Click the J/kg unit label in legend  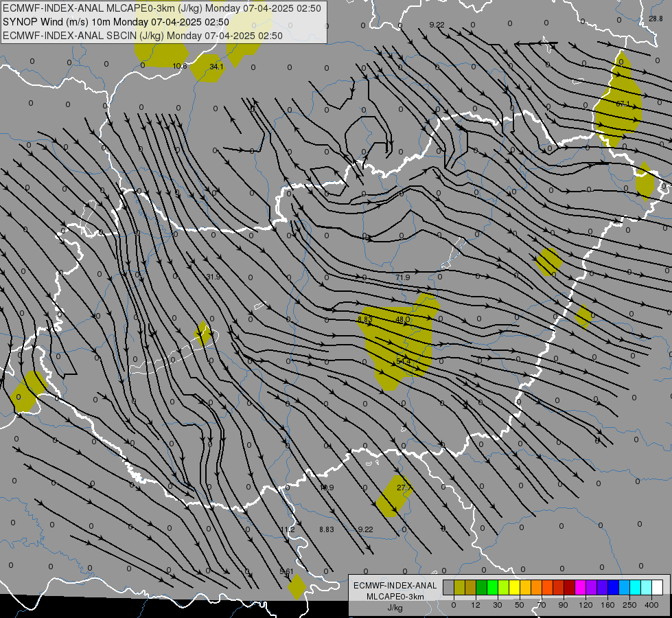(x=395, y=608)
